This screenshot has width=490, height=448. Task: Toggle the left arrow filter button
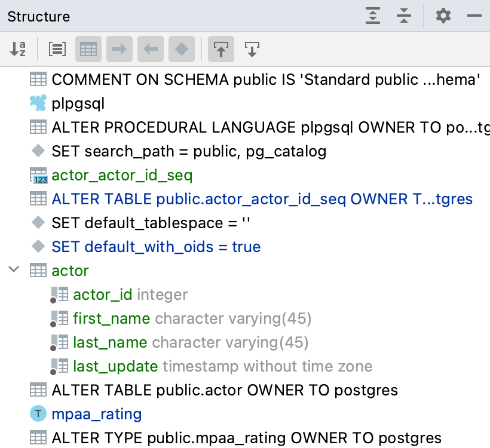tap(151, 50)
